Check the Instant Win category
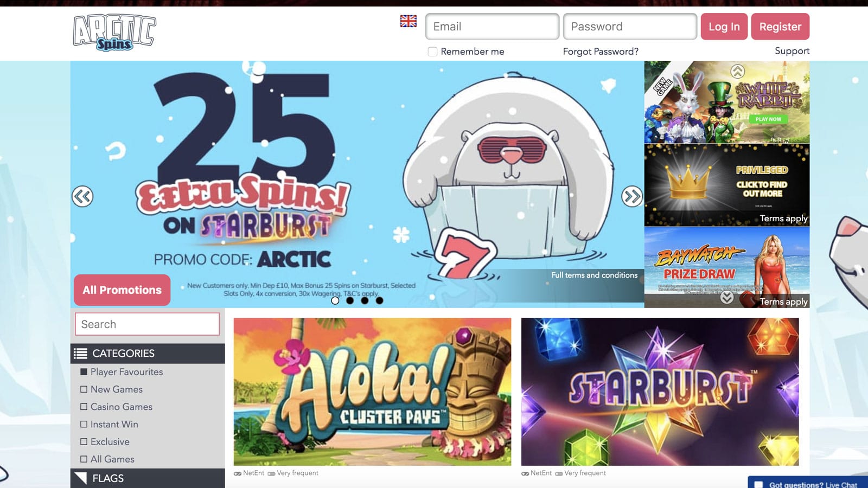Viewport: 868px width, 488px height. point(84,424)
